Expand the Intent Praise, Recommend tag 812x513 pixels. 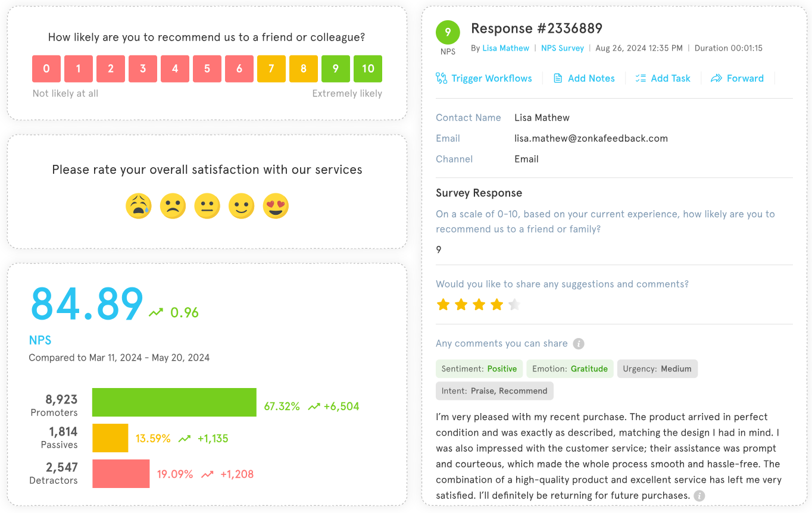(x=494, y=390)
